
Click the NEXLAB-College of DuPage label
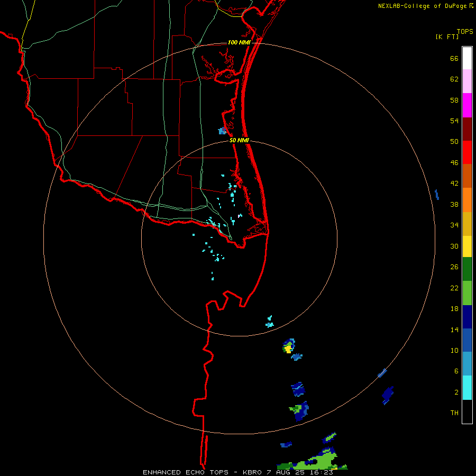(x=422, y=6)
